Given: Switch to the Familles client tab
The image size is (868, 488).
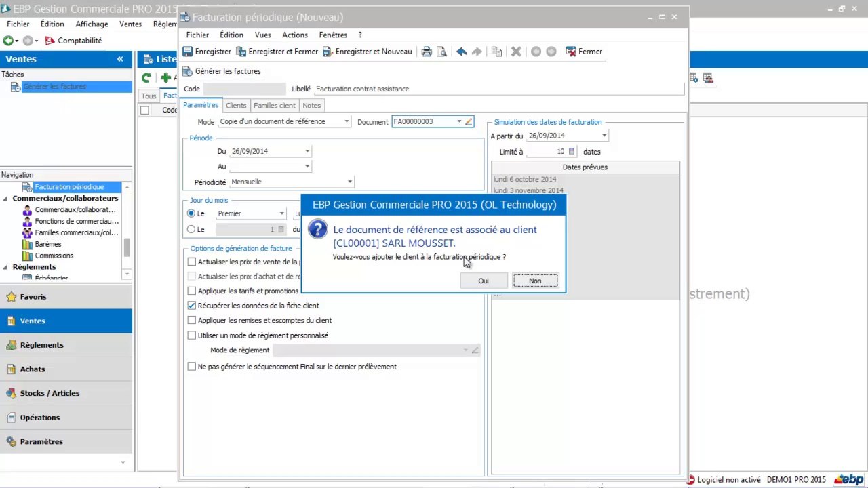Looking at the screenshot, I should point(274,106).
